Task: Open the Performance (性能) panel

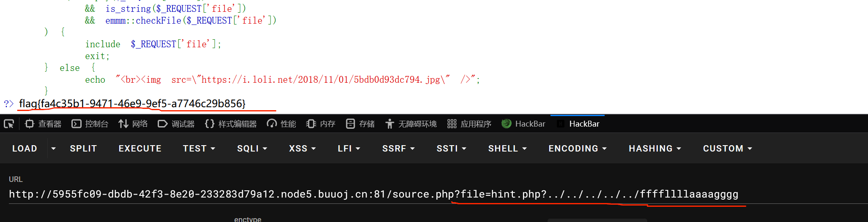Action: (x=282, y=124)
